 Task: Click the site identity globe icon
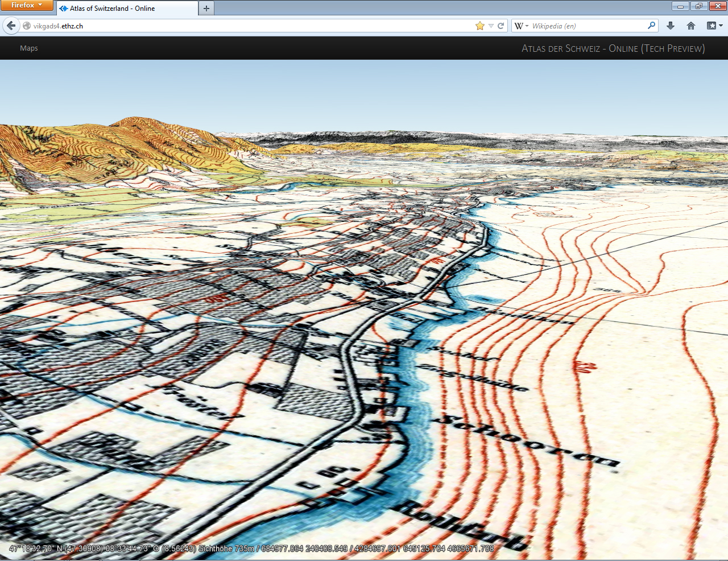tap(27, 26)
